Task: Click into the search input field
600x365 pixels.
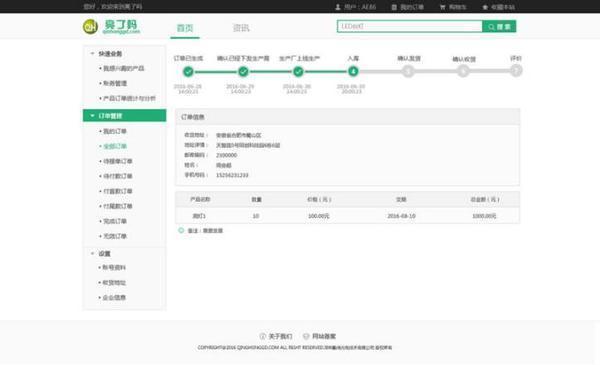Action: [x=410, y=26]
